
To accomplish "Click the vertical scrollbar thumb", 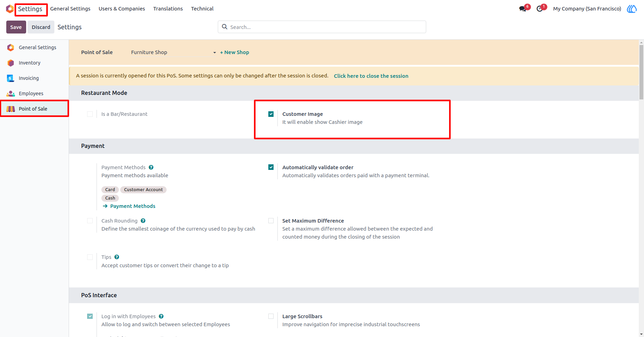I will point(641,72).
